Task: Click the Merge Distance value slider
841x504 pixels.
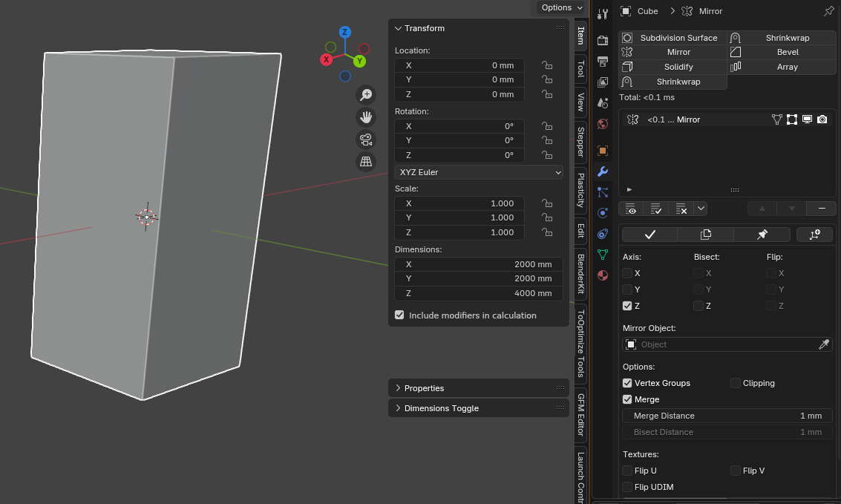Action: [x=727, y=416]
